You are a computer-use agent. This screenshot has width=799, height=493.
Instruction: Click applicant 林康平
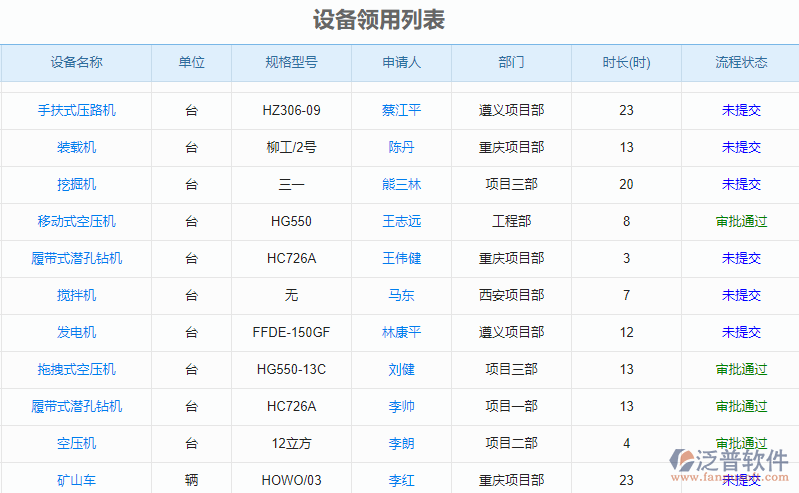click(x=402, y=332)
